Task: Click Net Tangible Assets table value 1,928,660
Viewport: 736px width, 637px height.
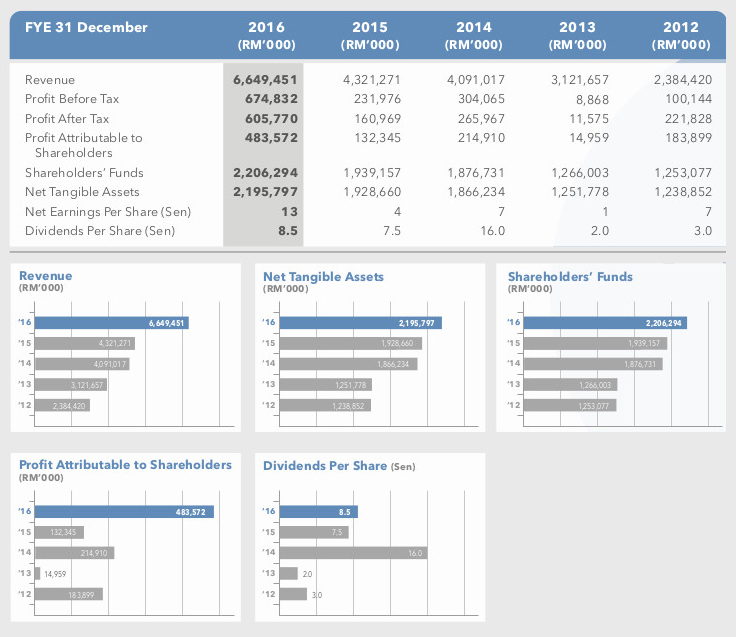Action: (372, 192)
